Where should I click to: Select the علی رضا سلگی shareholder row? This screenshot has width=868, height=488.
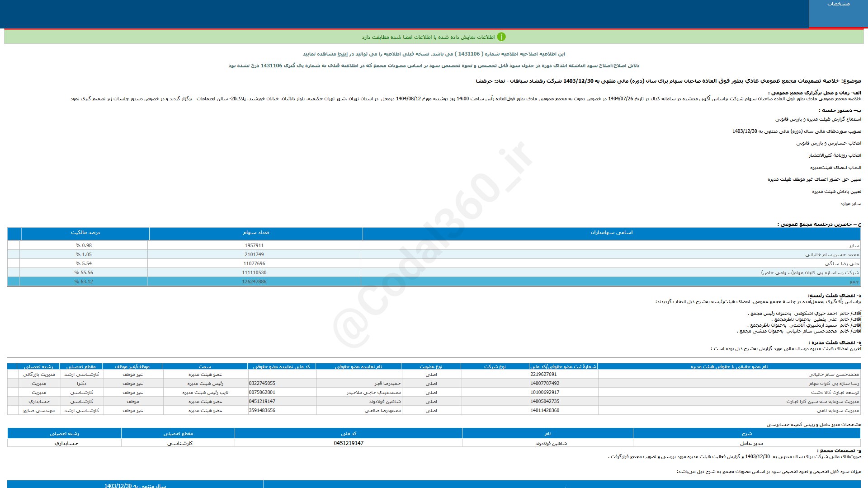click(x=842, y=264)
